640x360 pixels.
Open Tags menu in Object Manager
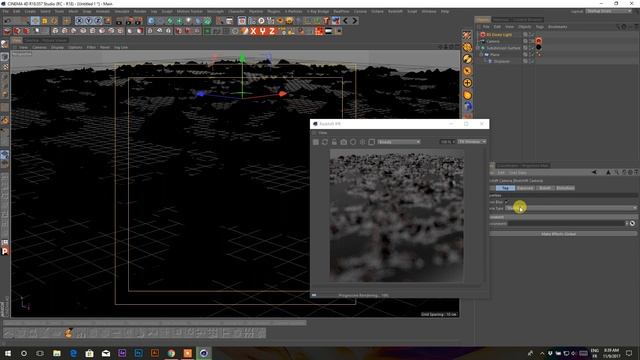click(540, 27)
